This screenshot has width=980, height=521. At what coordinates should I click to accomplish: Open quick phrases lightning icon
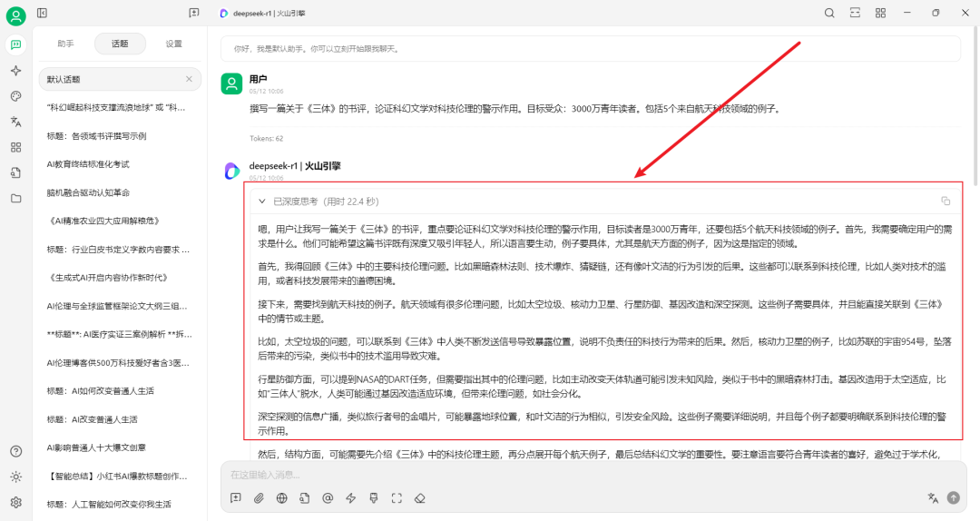coord(350,498)
